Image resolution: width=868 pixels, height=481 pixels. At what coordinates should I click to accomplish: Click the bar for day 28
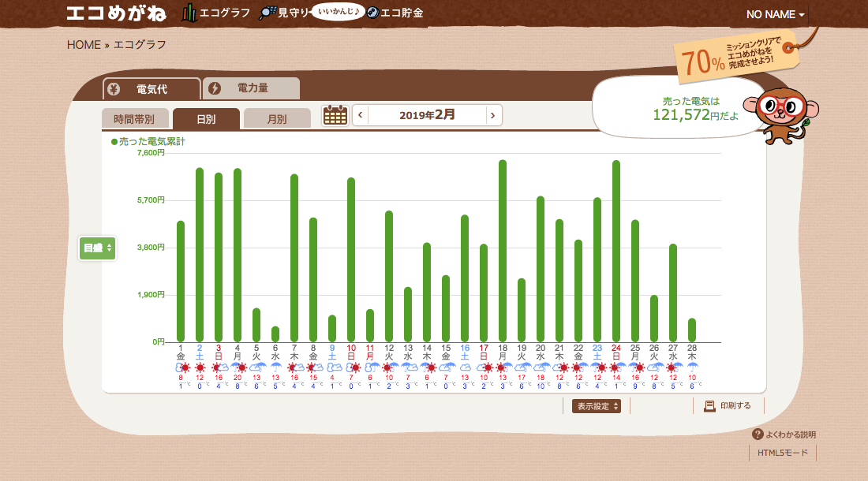click(692, 330)
